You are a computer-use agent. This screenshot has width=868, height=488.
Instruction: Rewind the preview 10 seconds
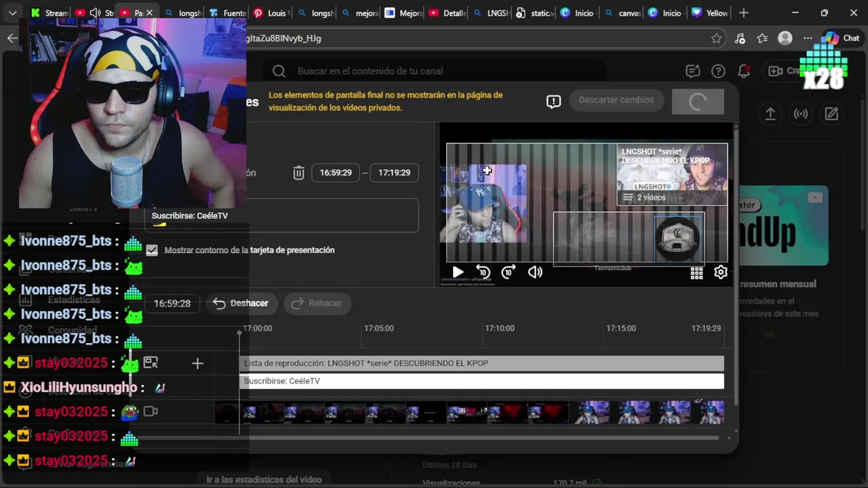[x=483, y=272]
